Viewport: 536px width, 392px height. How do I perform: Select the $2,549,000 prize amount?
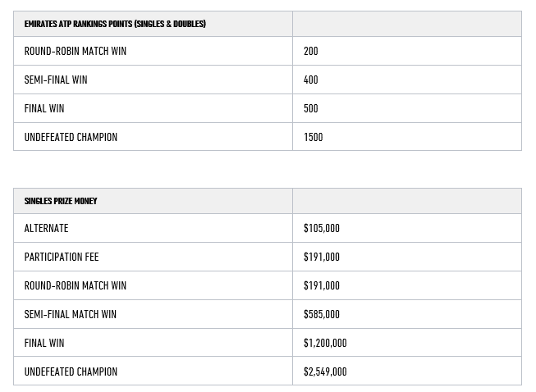coord(325,371)
